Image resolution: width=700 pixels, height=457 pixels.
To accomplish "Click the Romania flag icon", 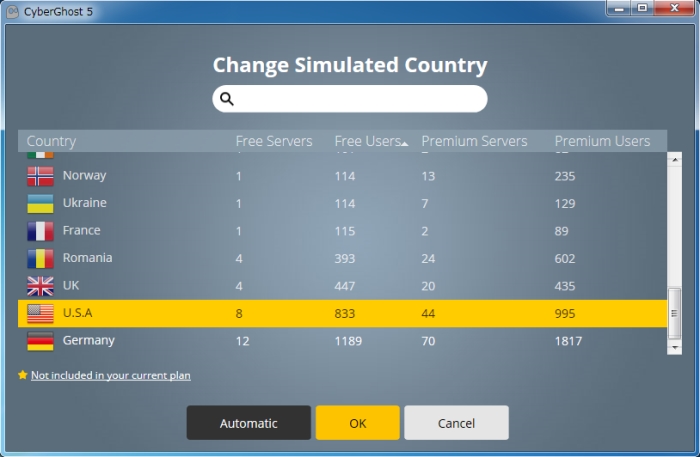I will coord(40,258).
